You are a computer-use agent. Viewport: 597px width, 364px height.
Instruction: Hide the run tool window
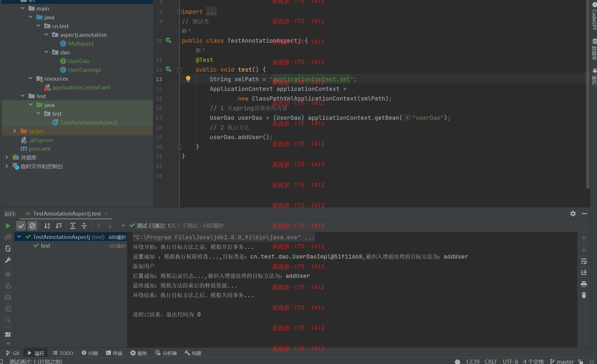[x=584, y=214]
